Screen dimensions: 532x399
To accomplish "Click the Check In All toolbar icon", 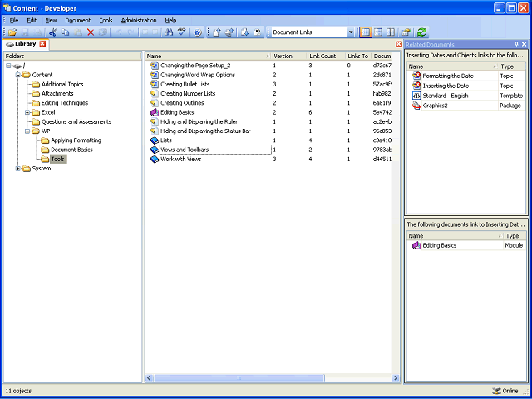I will (229, 32).
